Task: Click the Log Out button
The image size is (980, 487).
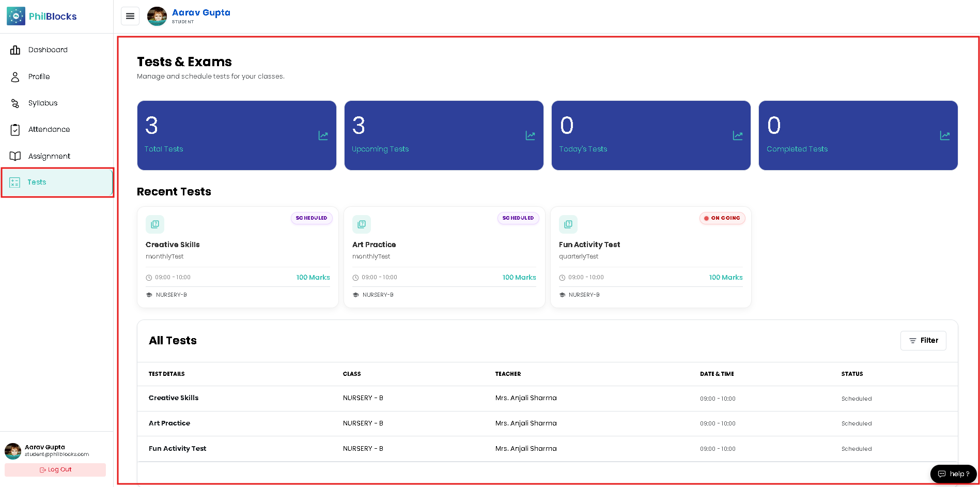Action: [x=55, y=470]
